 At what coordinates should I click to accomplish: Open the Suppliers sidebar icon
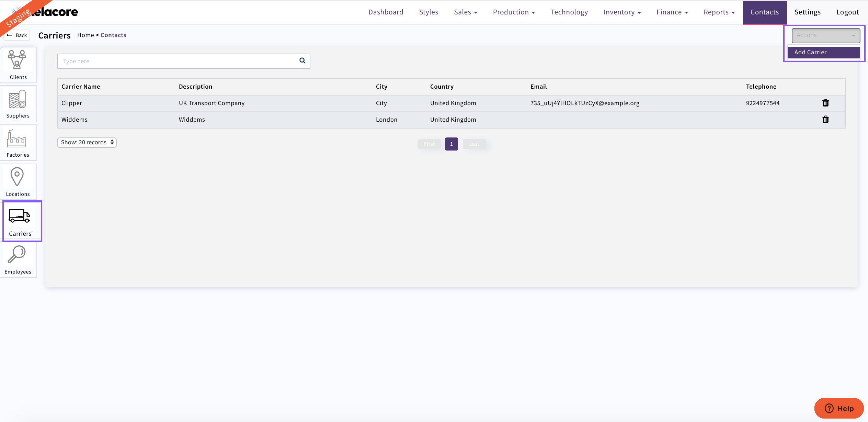pos(17,99)
